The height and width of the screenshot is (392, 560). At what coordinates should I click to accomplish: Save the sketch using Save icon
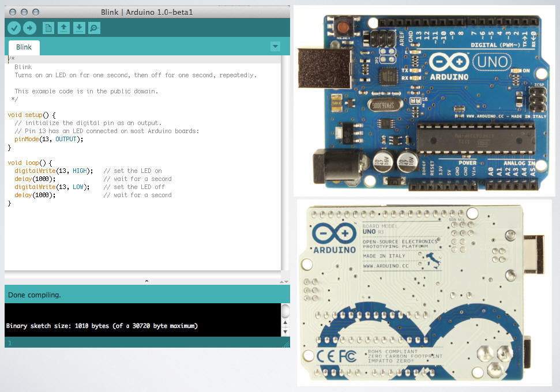pyautogui.click(x=79, y=28)
